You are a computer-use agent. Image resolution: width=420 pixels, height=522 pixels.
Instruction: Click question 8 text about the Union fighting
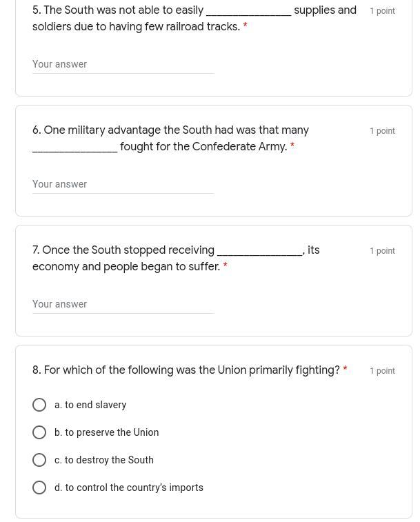tap(186, 370)
